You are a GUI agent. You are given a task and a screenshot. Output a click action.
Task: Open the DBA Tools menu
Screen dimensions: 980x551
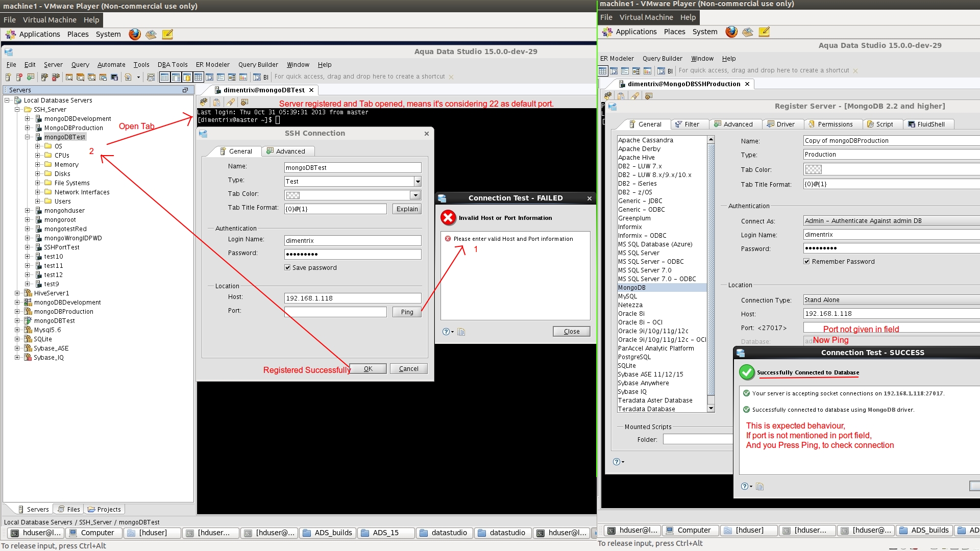173,65
